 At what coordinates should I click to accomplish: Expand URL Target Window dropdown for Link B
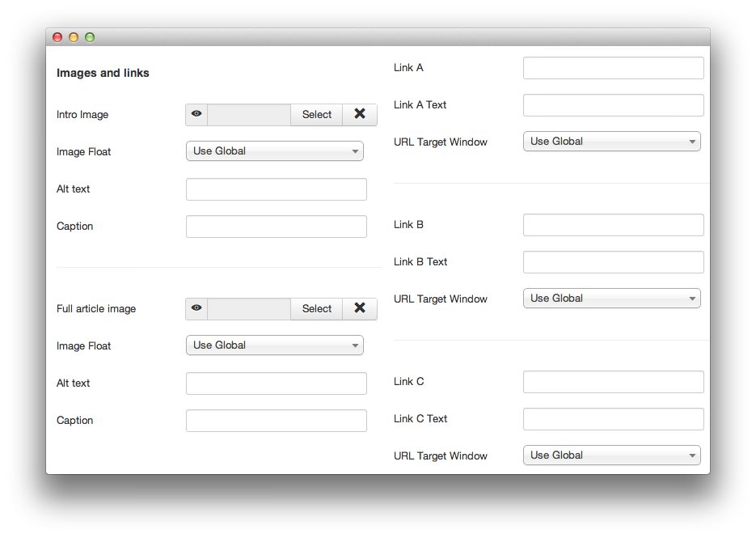[611, 299]
